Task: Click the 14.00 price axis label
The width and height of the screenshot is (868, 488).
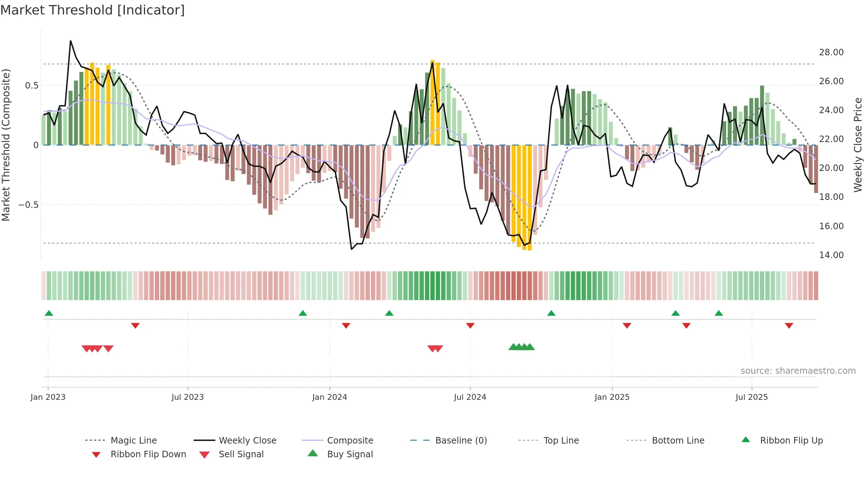Action: pos(831,255)
